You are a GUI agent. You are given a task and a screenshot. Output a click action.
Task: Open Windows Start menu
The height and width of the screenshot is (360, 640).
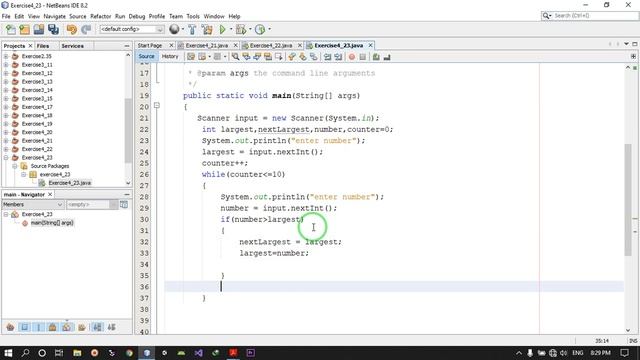(8, 353)
